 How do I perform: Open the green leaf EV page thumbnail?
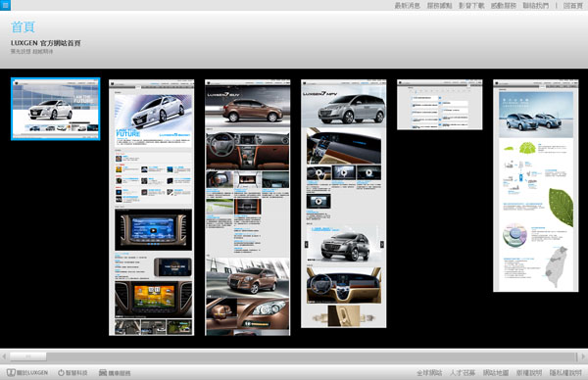click(535, 185)
